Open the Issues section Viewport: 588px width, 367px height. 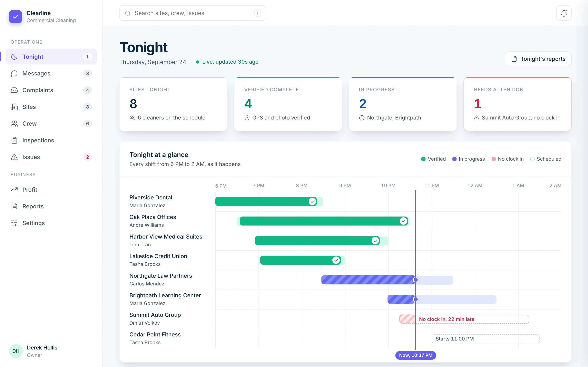(51, 157)
